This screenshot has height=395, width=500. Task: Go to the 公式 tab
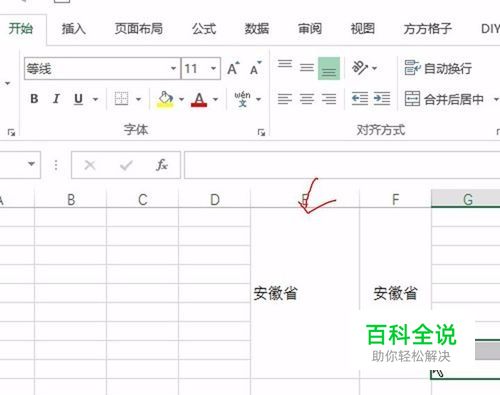point(204,29)
